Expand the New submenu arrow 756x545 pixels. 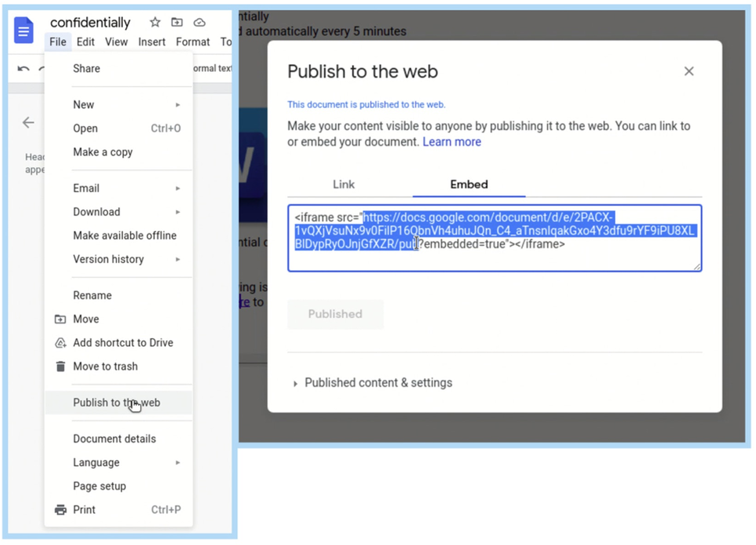pyautogui.click(x=178, y=105)
